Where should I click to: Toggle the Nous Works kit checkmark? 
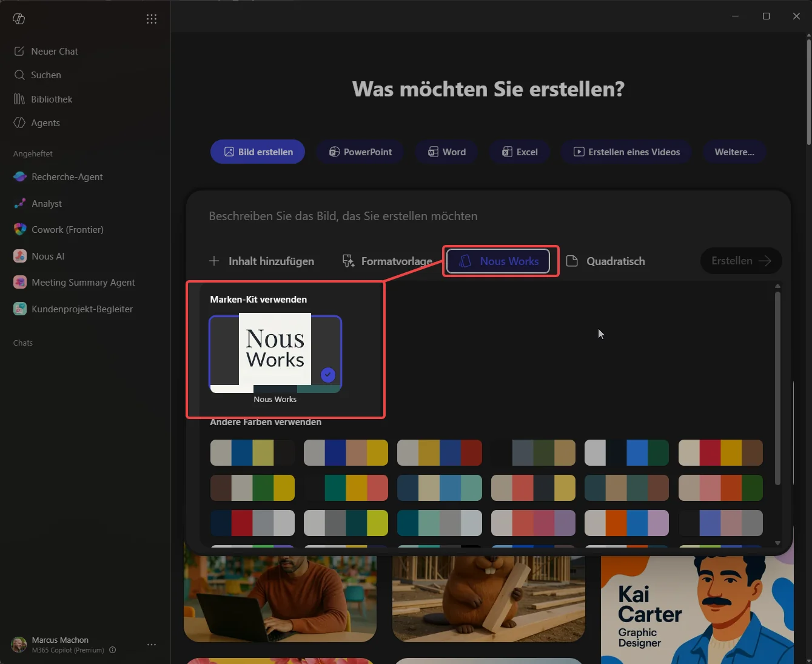328,375
